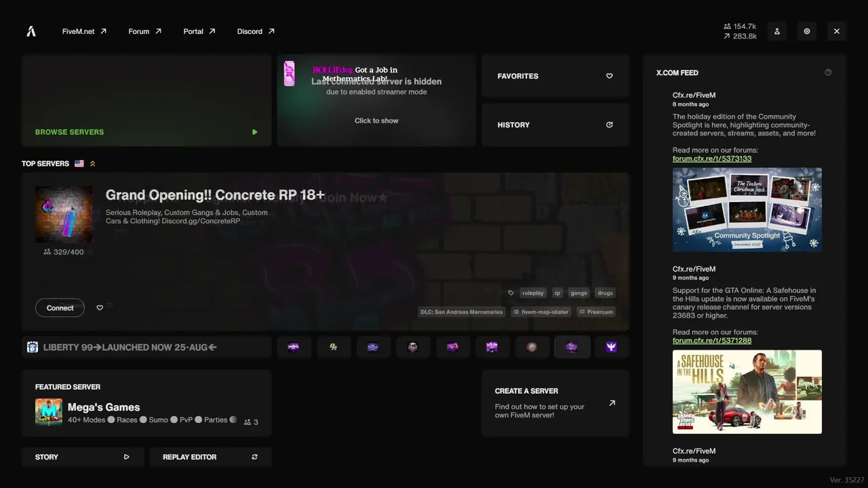The image size is (868, 488).
Task: Click the '8 months ago' post timestamp
Action: (691, 104)
